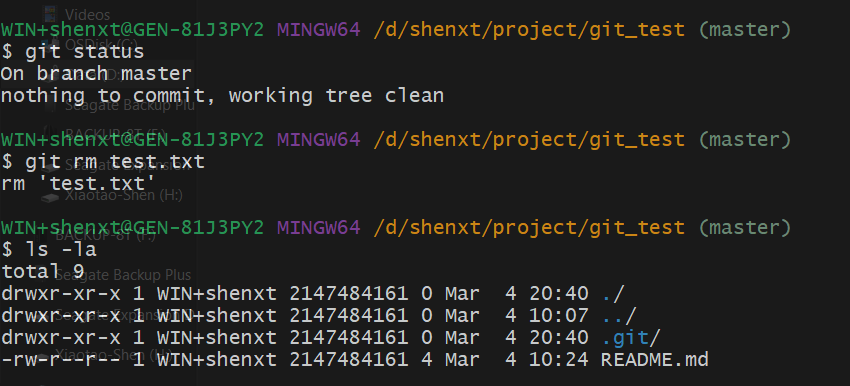Click the faint Videos folder icon
Image resolution: width=850 pixels, height=386 pixels.
[51, 13]
